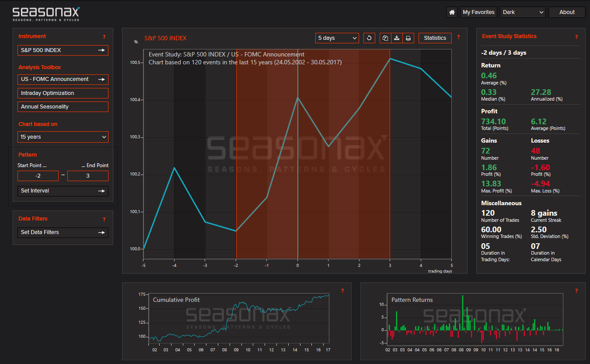Open help for the Pattern Returns chart

point(576,290)
